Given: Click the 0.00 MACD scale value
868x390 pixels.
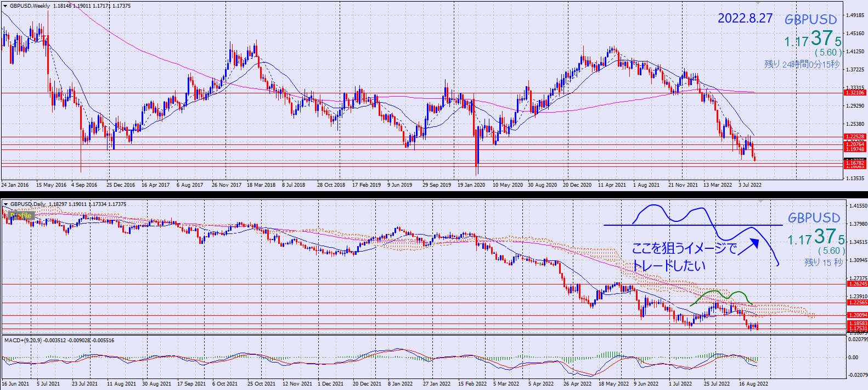Looking at the screenshot, I should [x=854, y=358].
